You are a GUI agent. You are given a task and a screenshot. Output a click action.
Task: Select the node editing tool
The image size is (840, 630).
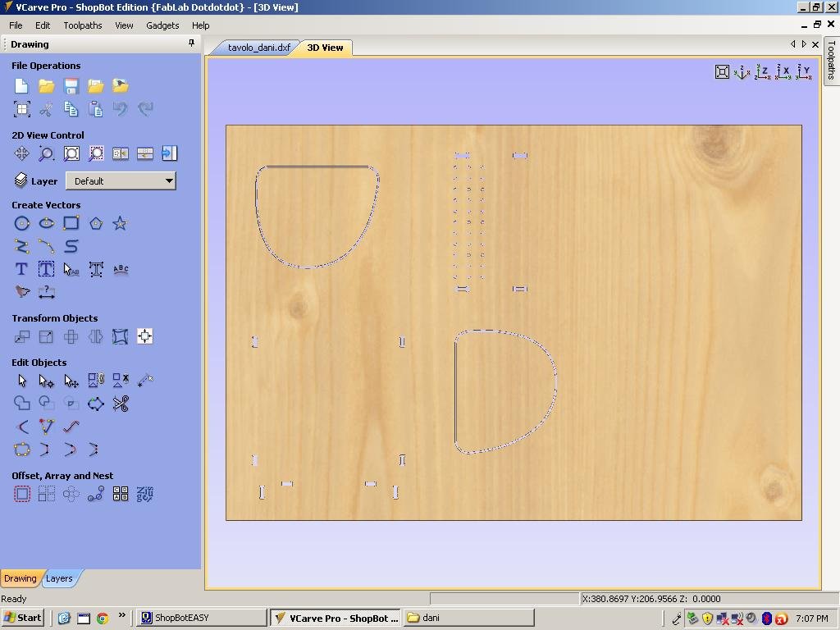tap(46, 381)
